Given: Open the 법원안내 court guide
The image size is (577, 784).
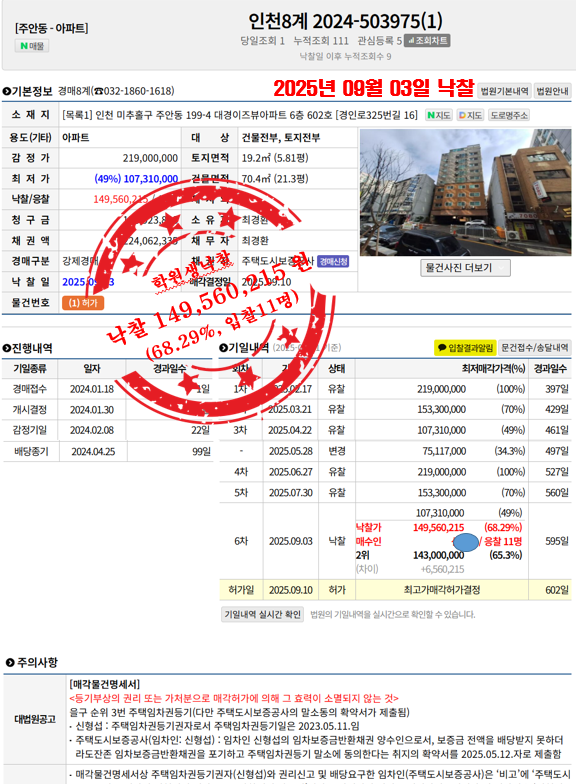Looking at the screenshot, I should point(552,91).
